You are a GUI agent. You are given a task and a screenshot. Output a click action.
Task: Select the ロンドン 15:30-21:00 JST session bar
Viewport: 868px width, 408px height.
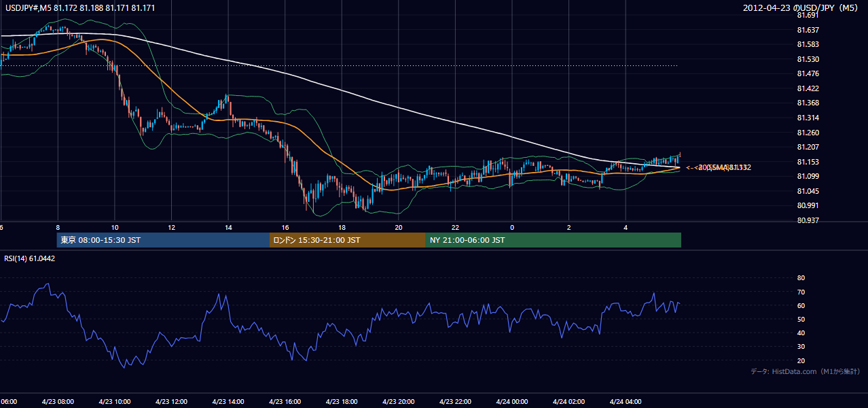[348, 240]
